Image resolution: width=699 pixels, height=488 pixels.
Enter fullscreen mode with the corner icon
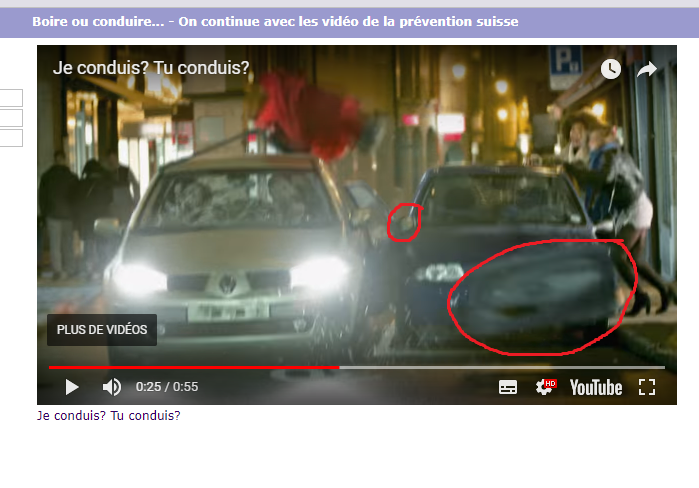pyautogui.click(x=646, y=387)
